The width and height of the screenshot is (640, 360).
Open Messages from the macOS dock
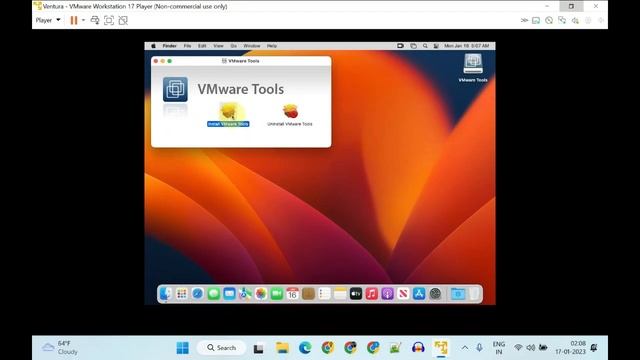(213, 293)
